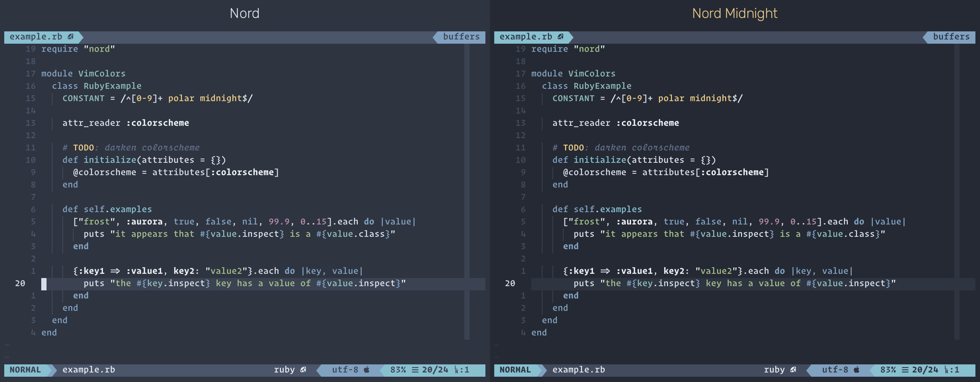
Task: Click example.rb filename in Nord statusline
Action: click(88, 370)
